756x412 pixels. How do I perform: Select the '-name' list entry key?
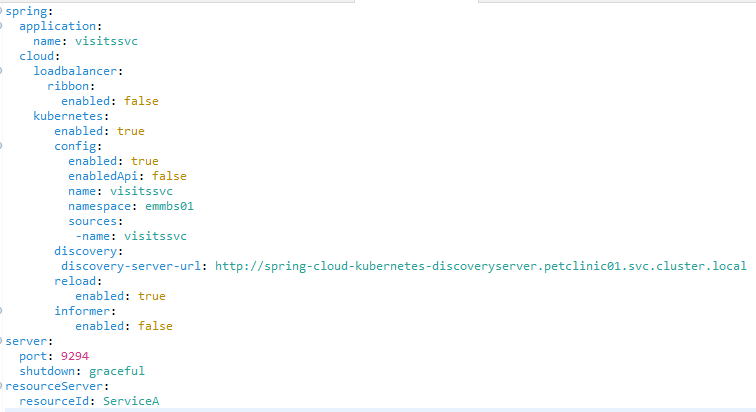click(x=93, y=236)
